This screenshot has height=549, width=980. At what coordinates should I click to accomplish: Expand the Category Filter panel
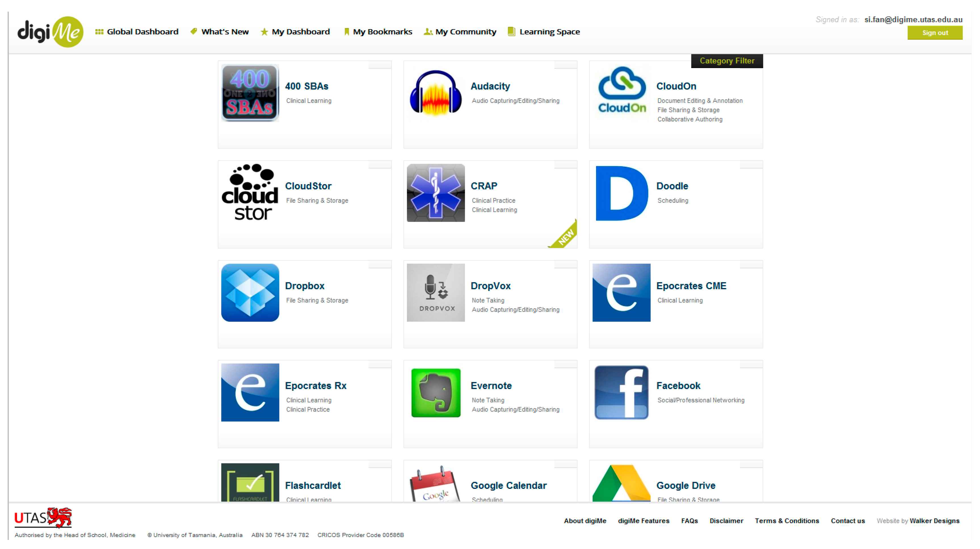(x=727, y=61)
